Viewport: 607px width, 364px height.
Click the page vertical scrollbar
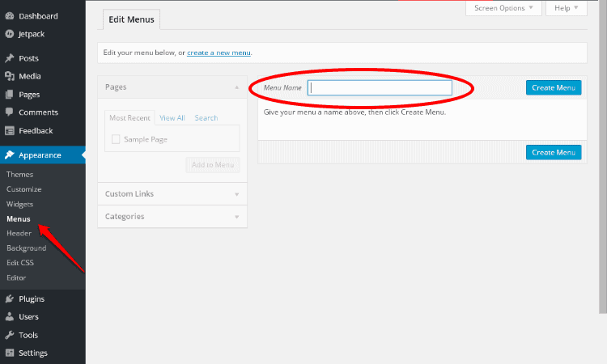(603, 157)
